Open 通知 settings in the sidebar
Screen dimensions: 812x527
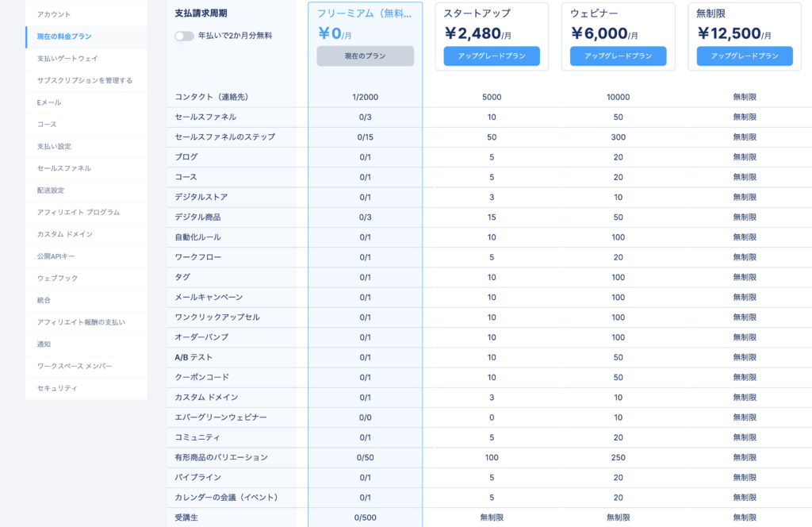[44, 344]
